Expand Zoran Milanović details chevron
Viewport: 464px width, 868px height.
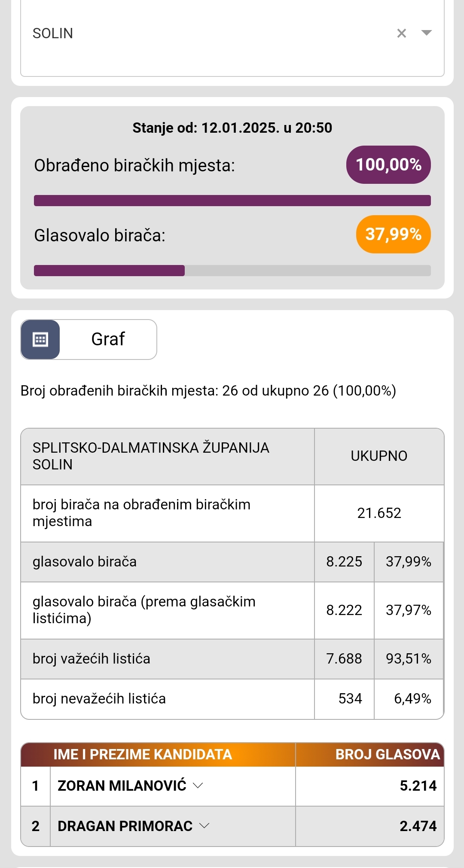(198, 786)
